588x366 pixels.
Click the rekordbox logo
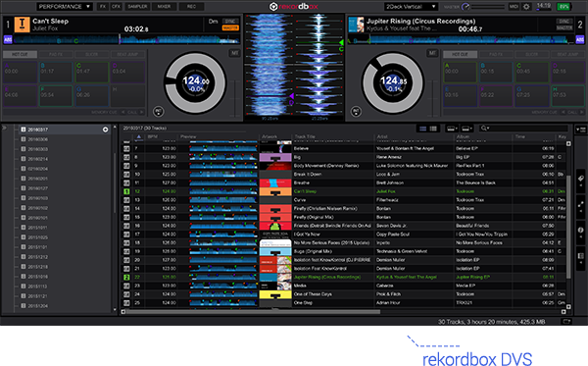[x=294, y=7]
